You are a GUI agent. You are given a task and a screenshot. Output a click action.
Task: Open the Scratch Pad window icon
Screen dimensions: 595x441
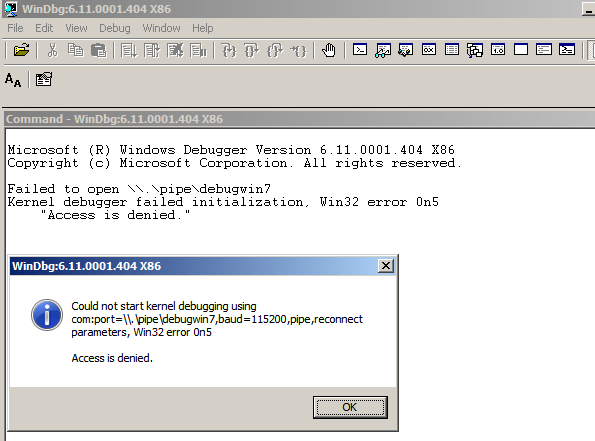pos(521,50)
